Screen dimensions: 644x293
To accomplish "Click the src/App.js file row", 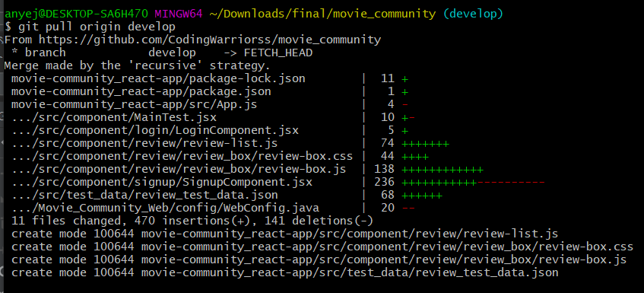I will point(210,104).
